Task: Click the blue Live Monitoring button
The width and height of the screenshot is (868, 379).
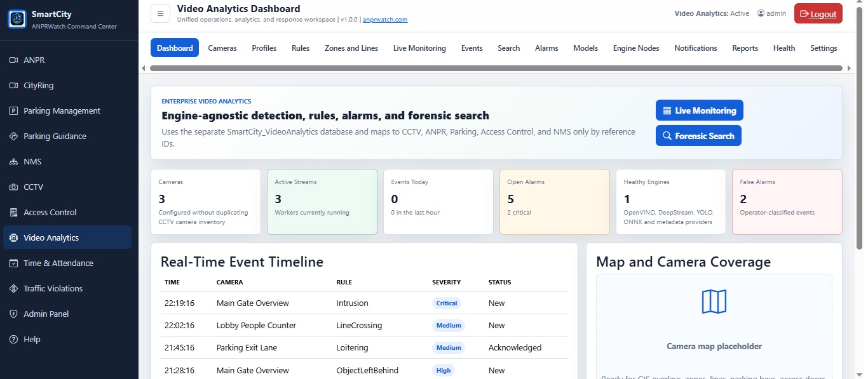Action: pyautogui.click(x=699, y=110)
